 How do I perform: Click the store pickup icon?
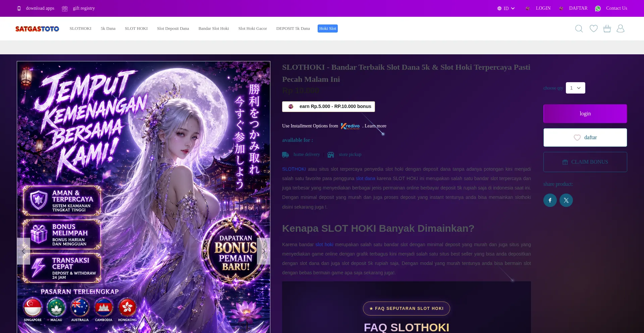[331, 155]
